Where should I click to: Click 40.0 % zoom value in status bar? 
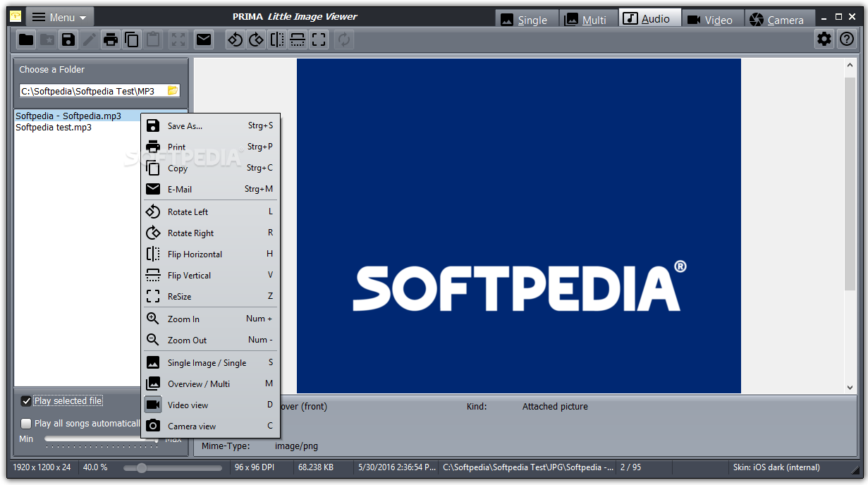(95, 467)
